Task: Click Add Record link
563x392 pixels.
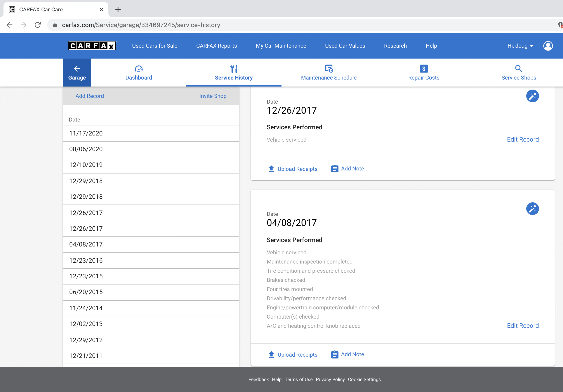Action: [x=90, y=96]
